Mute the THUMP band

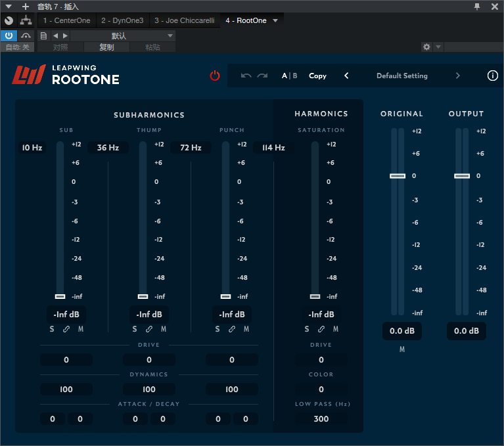click(164, 329)
